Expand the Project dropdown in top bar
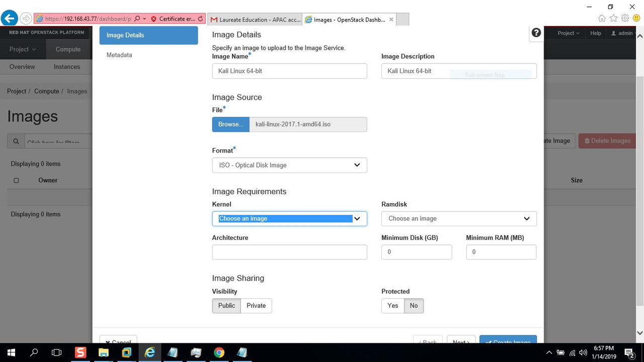Viewport: 644px width, 362px height. click(x=569, y=33)
